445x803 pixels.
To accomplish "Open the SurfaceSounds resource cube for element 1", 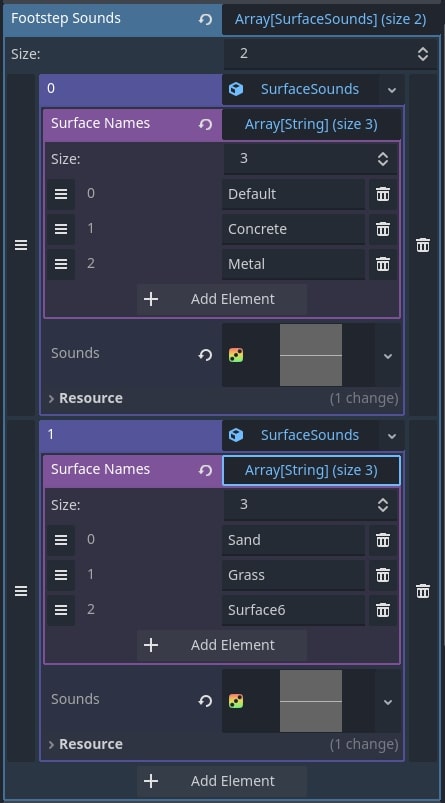I will point(236,435).
